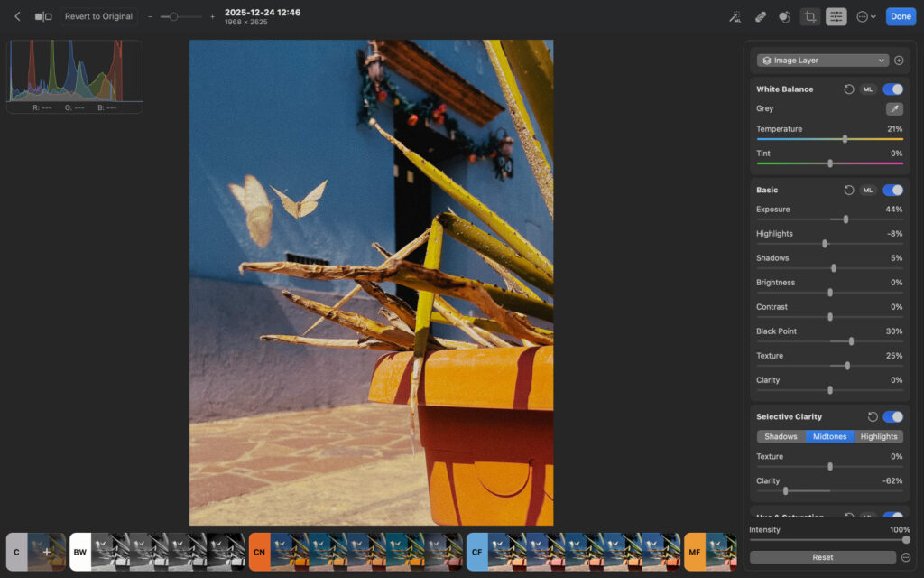Activate the Crop tool
This screenshot has height=578, width=924.
pyautogui.click(x=811, y=16)
